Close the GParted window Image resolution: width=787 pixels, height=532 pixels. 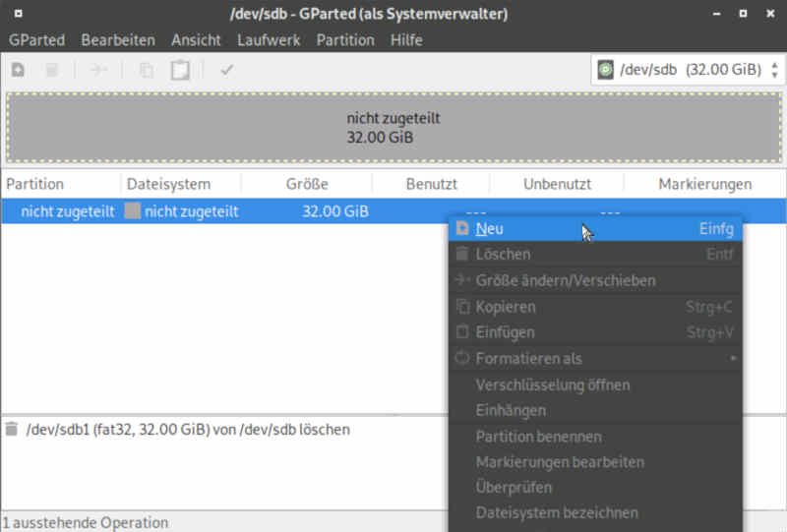[x=770, y=14]
